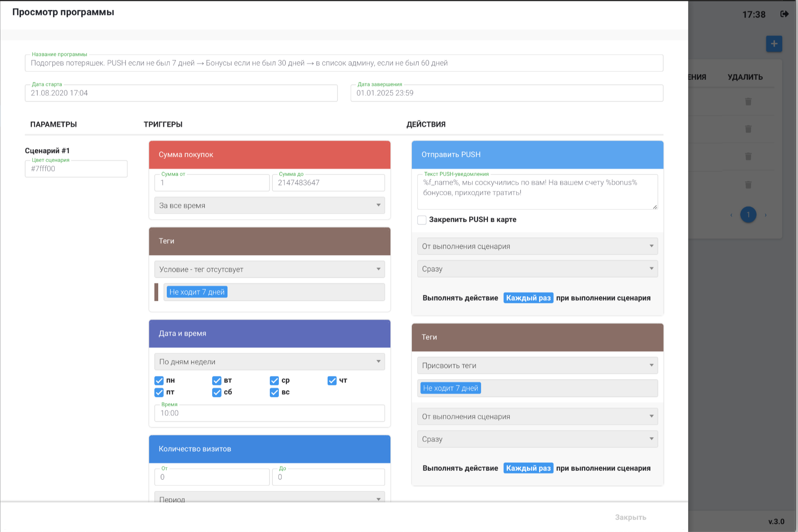Expand the 'Условие - тег отсутсвует' dropdown
This screenshot has width=798, height=532.
[269, 269]
